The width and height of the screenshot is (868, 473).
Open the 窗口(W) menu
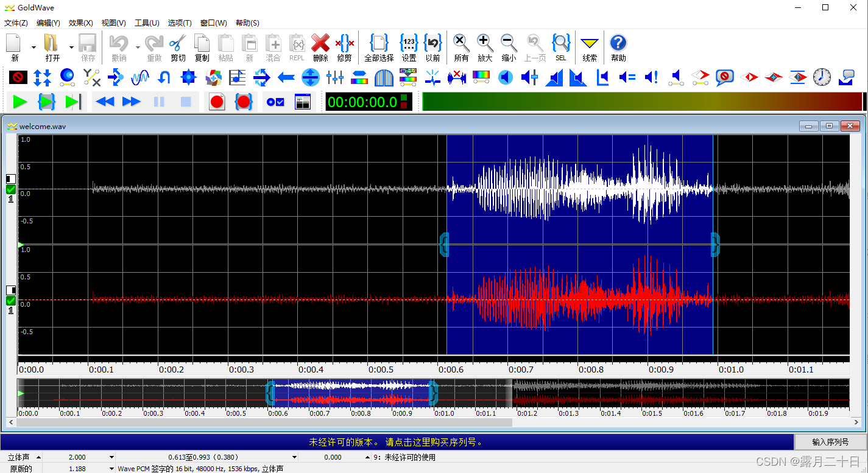coord(213,23)
